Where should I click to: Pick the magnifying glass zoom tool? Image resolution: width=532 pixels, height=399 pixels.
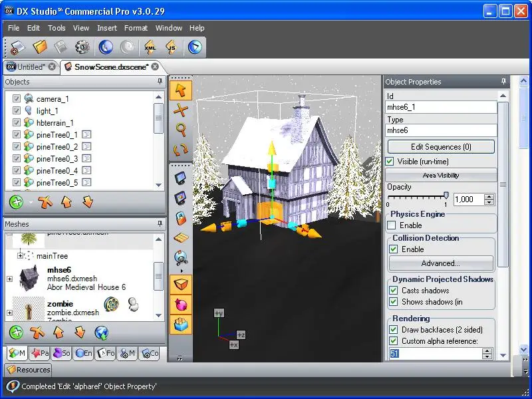(181, 130)
